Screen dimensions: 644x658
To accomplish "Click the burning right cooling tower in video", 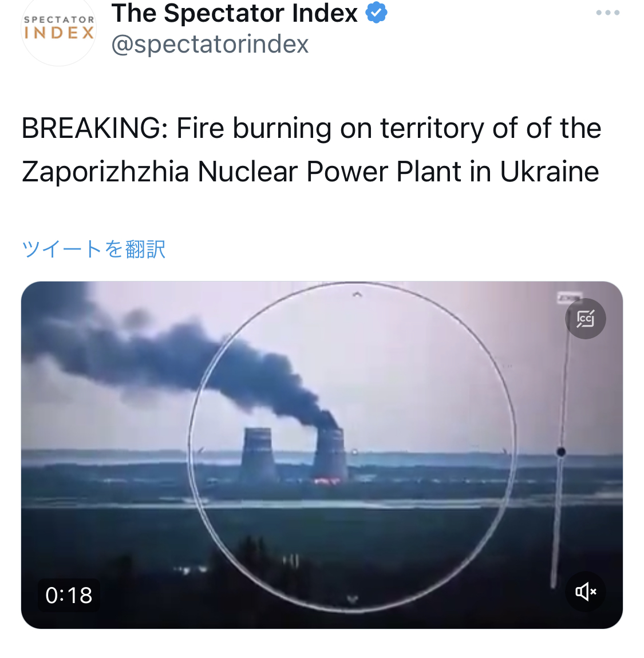I will point(330,455).
